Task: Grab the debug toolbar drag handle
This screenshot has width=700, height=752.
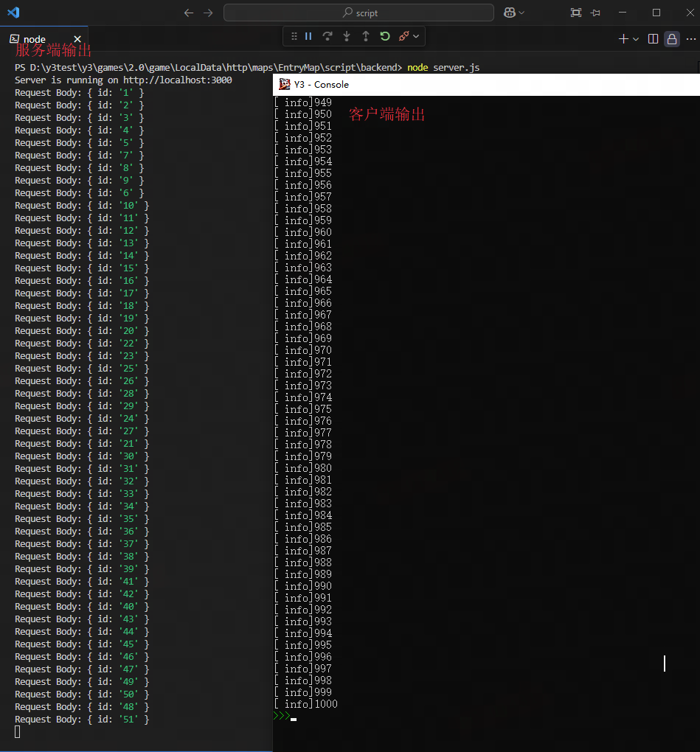Action: 294,36
